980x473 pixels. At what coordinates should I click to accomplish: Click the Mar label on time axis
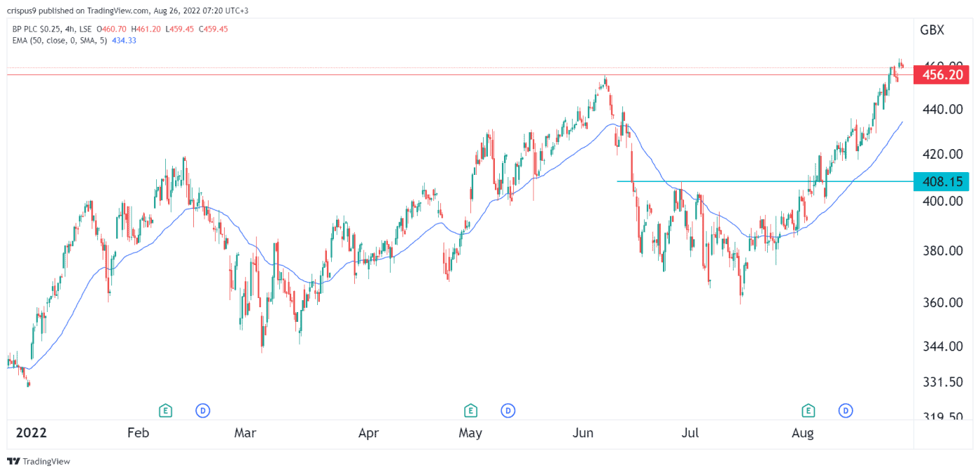pyautogui.click(x=245, y=434)
